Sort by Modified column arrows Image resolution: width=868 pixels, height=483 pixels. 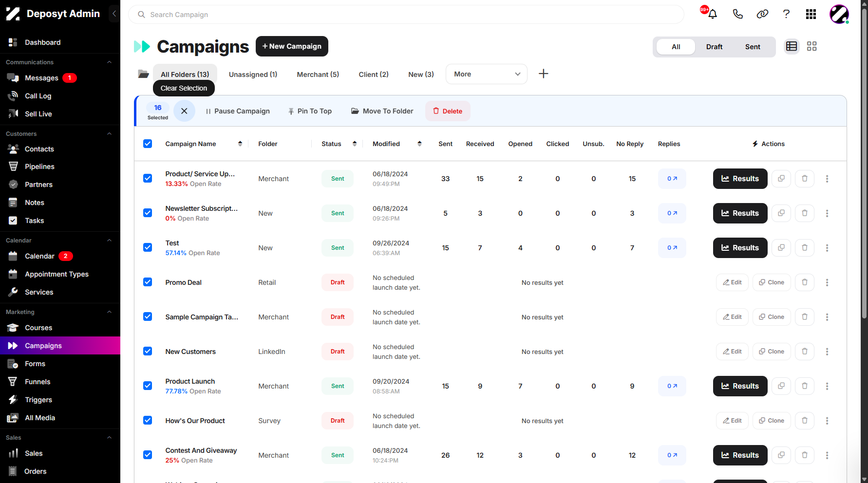(419, 144)
